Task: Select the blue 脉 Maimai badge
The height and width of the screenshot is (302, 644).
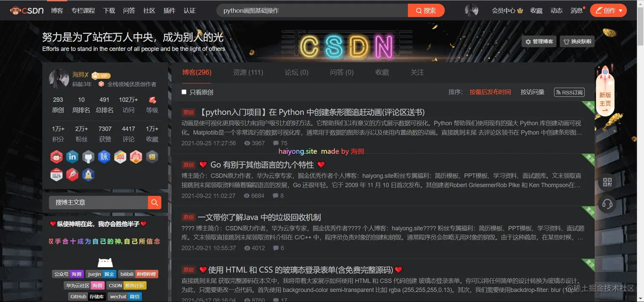Action: pyautogui.click(x=104, y=157)
